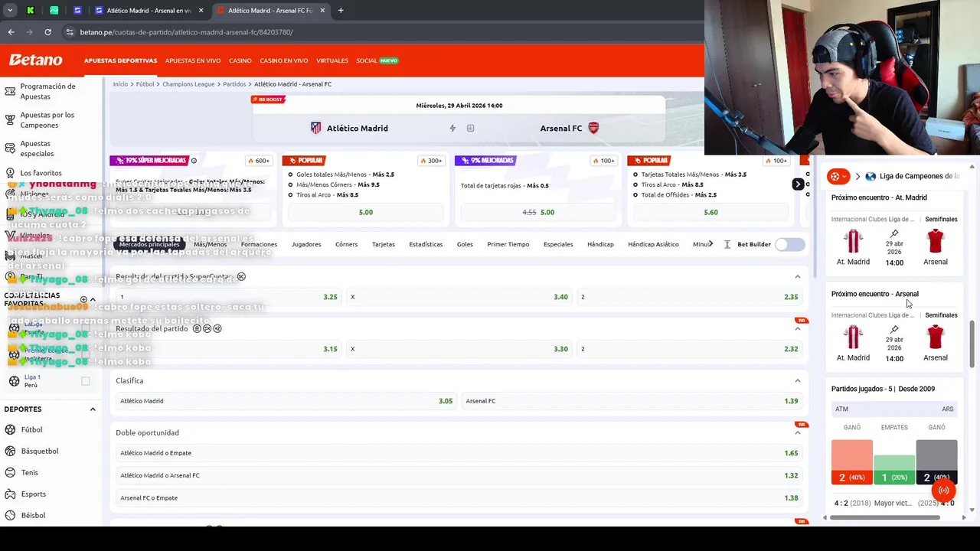Screen dimensions: 980x551
Task: Click the address bar URL
Action: (186, 32)
